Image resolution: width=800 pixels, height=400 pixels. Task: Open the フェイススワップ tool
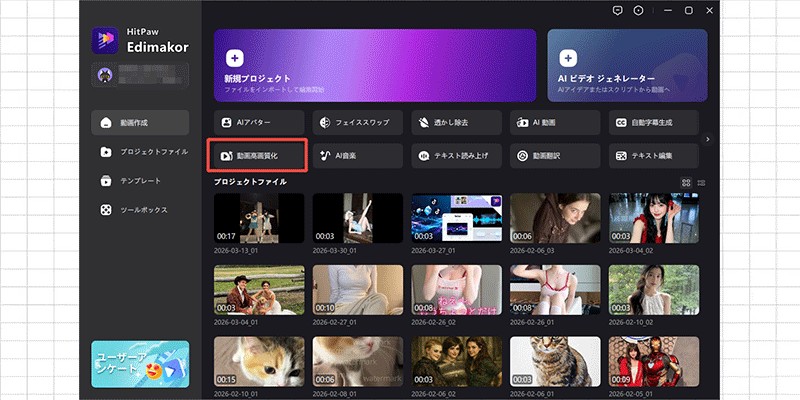tap(358, 122)
